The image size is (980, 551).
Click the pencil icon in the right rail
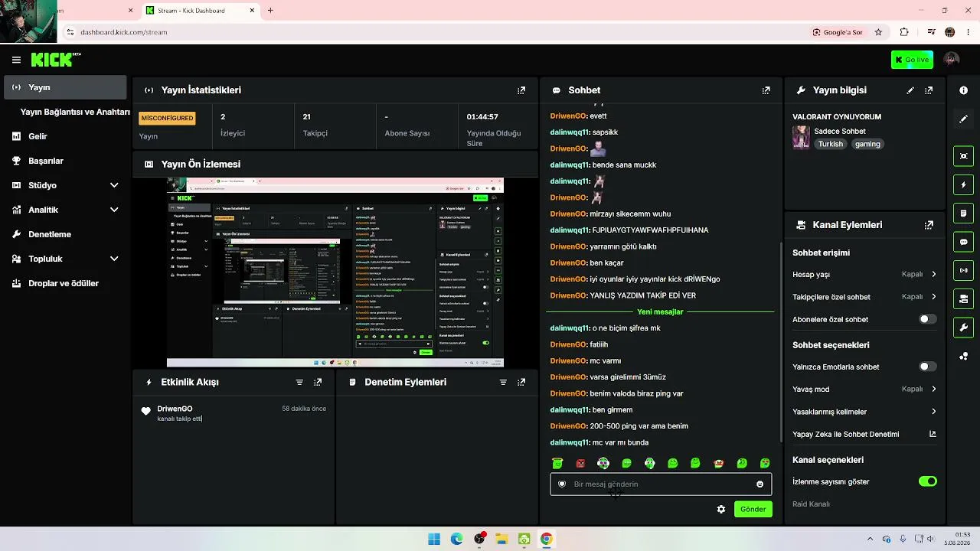963,119
